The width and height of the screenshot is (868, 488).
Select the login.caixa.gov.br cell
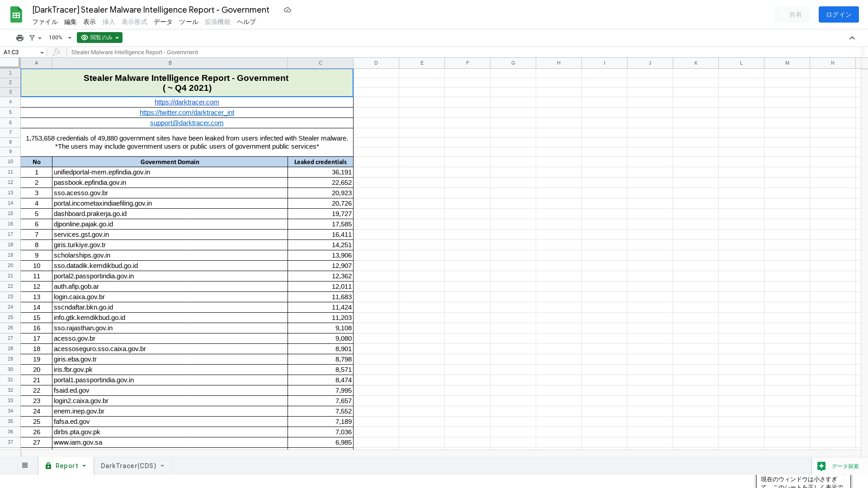[170, 297]
